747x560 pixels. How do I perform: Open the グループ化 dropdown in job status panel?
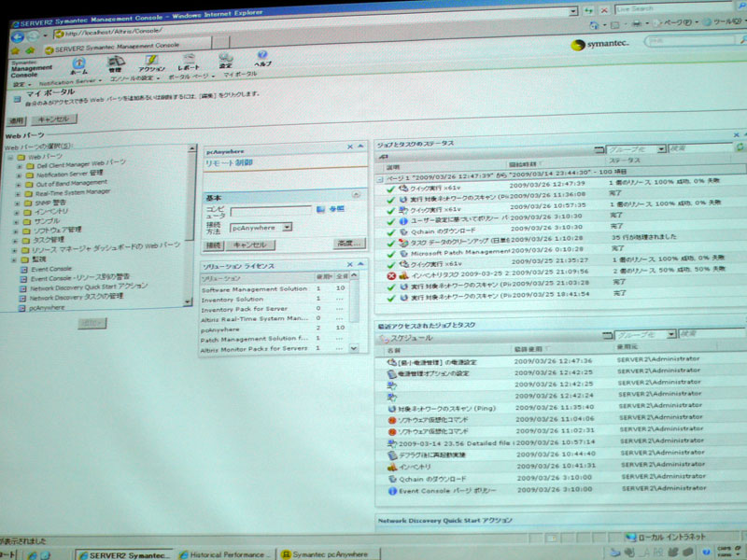click(661, 149)
